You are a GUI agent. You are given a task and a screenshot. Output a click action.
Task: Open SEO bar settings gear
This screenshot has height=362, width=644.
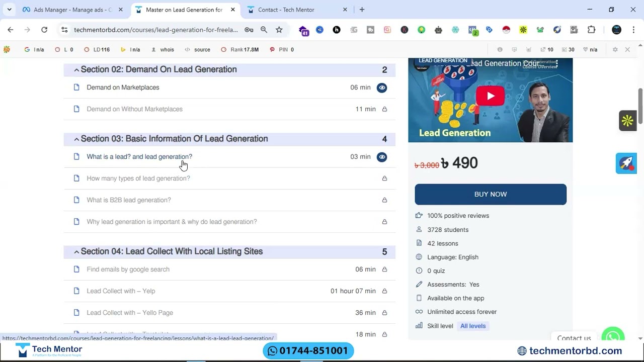(x=615, y=49)
